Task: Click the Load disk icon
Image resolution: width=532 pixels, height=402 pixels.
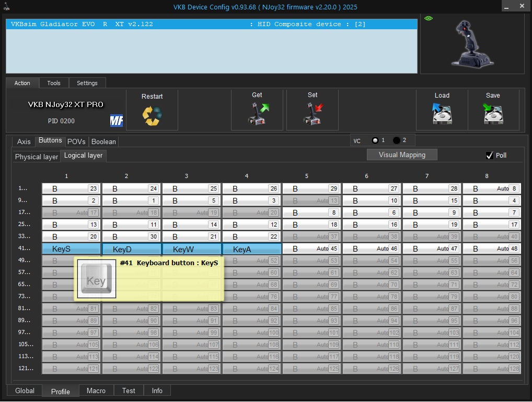Action: point(442,114)
